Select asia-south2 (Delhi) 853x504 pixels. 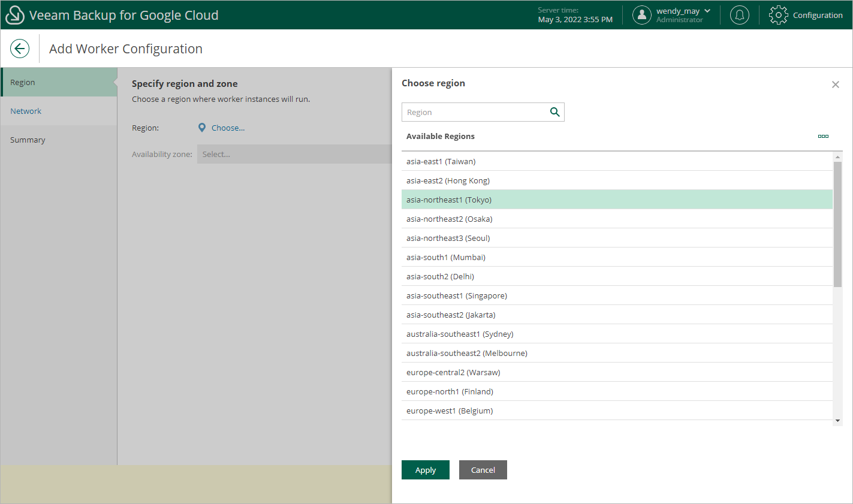pyautogui.click(x=617, y=276)
